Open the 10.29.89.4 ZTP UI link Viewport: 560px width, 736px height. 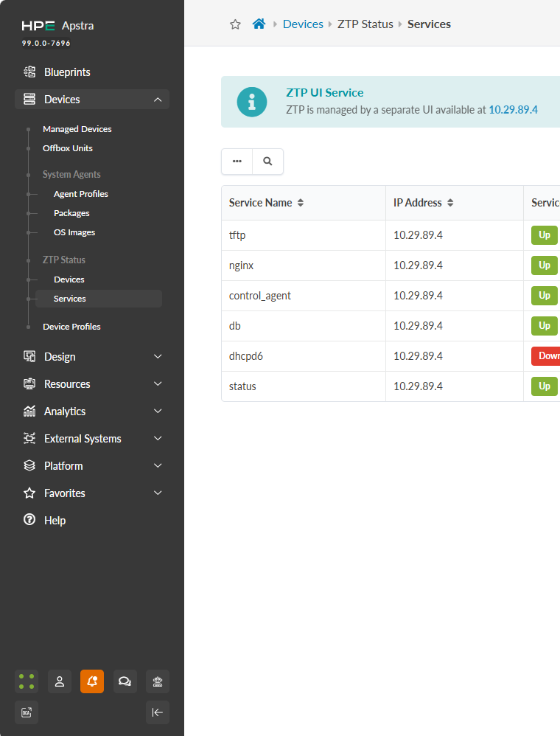click(x=513, y=110)
